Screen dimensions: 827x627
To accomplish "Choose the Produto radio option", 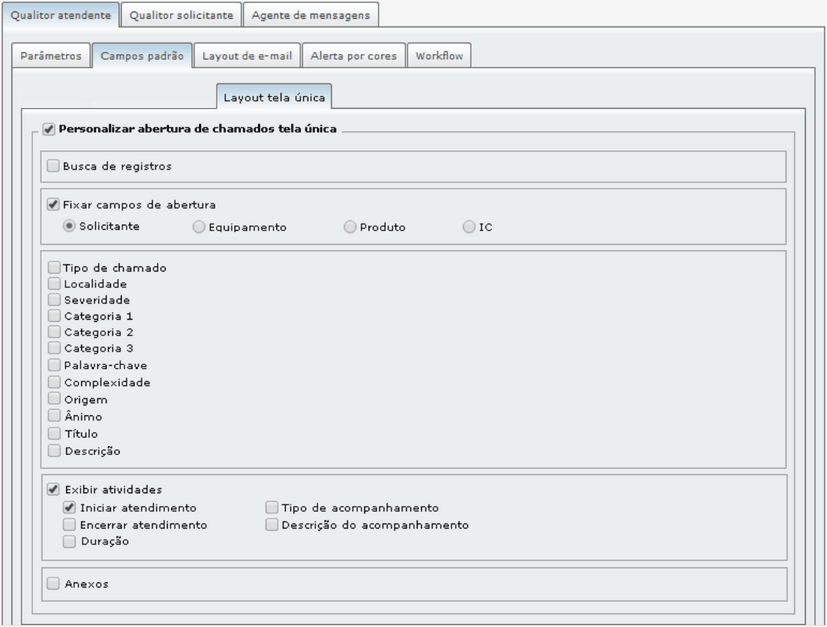I will tap(350, 227).
